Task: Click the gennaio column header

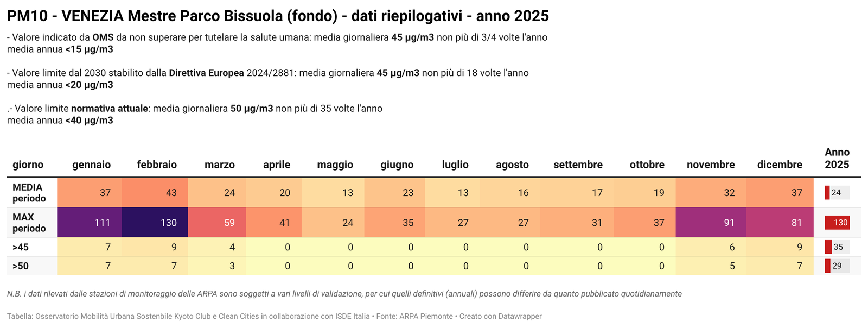Action: 91,165
